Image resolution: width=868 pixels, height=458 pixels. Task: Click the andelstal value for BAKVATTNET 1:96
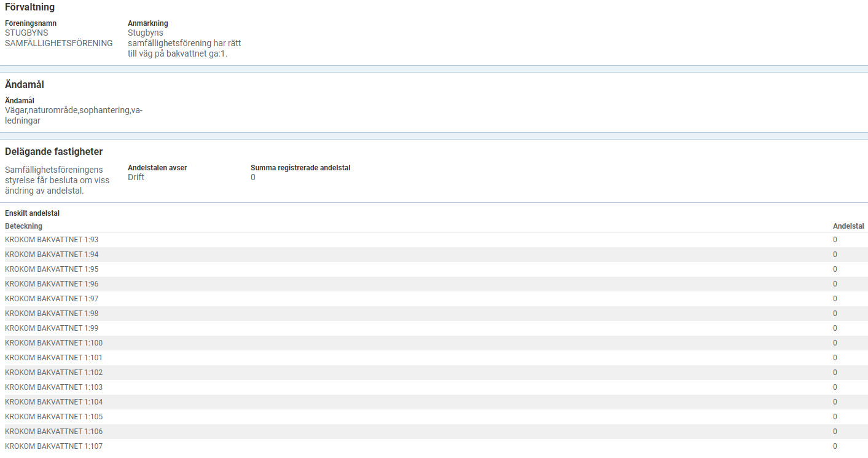(x=835, y=284)
